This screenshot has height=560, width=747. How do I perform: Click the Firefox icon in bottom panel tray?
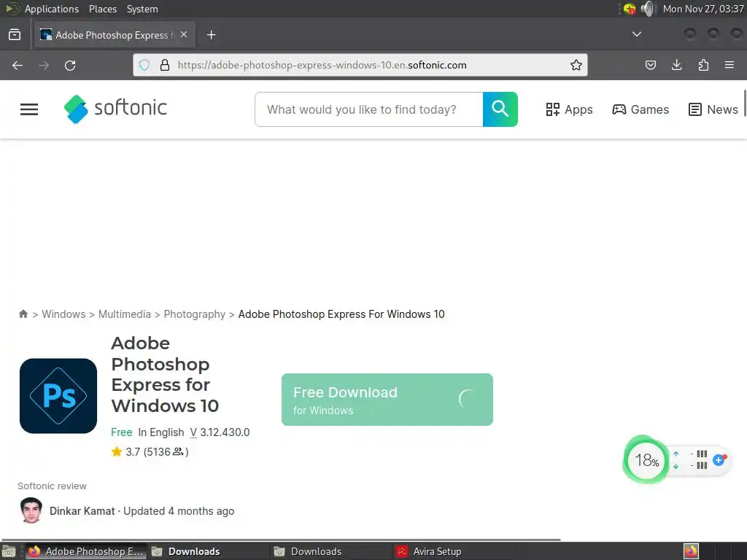[x=691, y=551]
